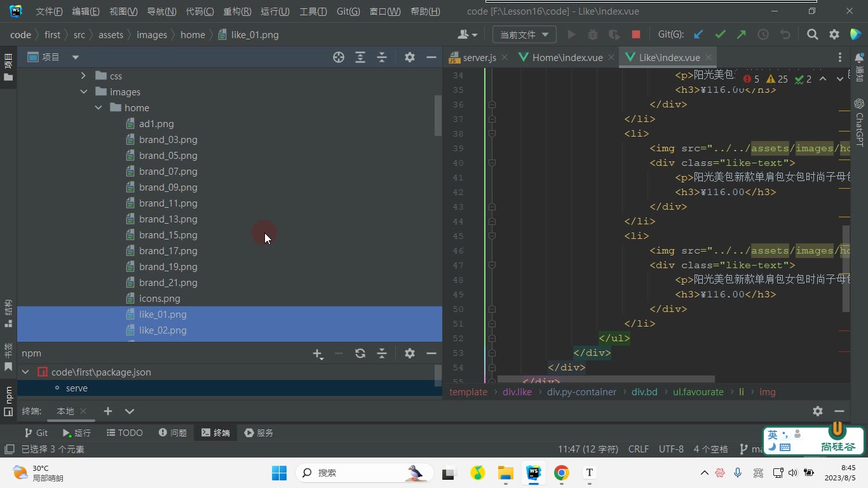Open project panel options gear
Image resolution: width=868 pixels, height=488 pixels.
[410, 57]
